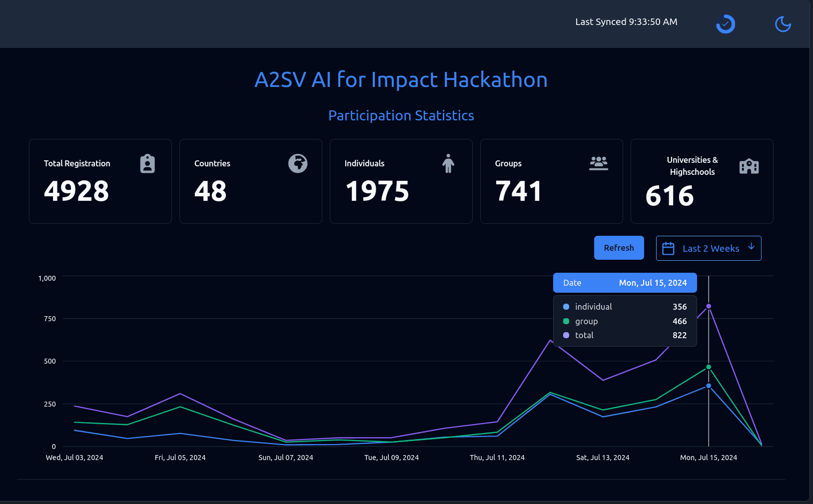Click the x-axis label Fri, Jul 05, 2024

180,458
